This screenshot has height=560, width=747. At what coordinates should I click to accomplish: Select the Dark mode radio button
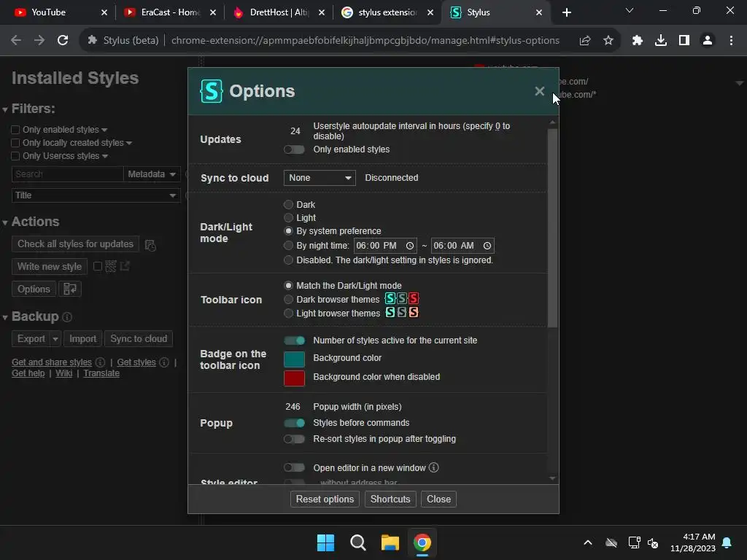(288, 205)
